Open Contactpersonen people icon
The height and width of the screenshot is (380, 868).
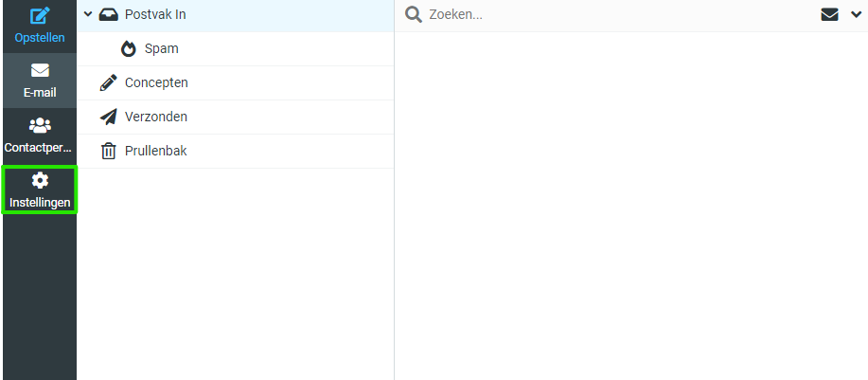coord(40,126)
